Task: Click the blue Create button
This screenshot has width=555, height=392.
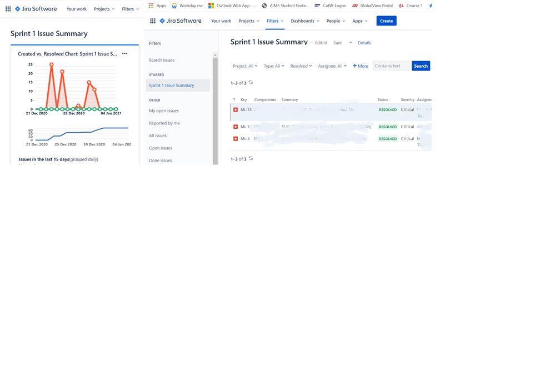Action: point(386,21)
